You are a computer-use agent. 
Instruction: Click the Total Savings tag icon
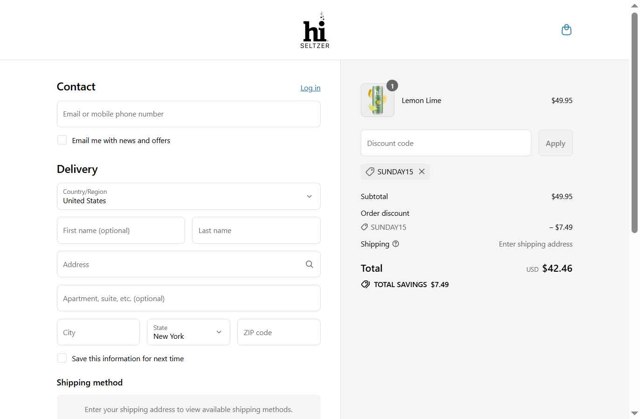[x=365, y=284]
